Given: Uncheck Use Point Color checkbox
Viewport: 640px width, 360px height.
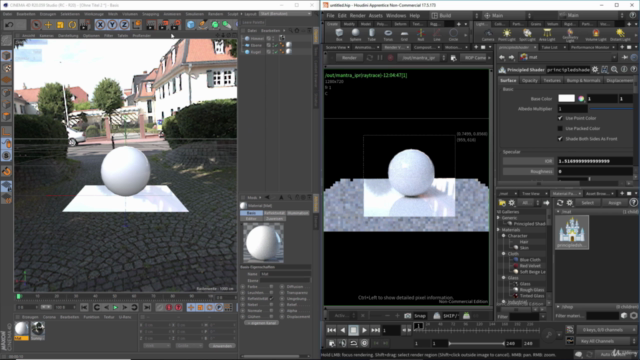Looking at the screenshot, I should pos(560,118).
